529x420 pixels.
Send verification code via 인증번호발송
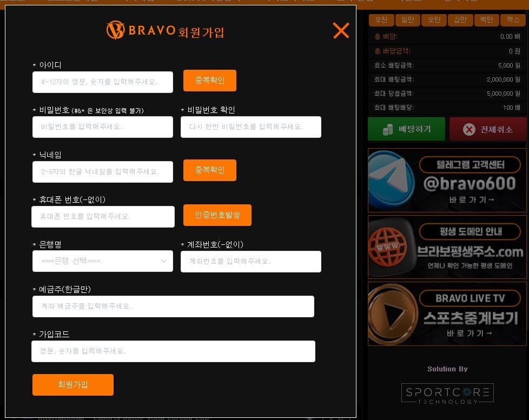pyautogui.click(x=217, y=215)
